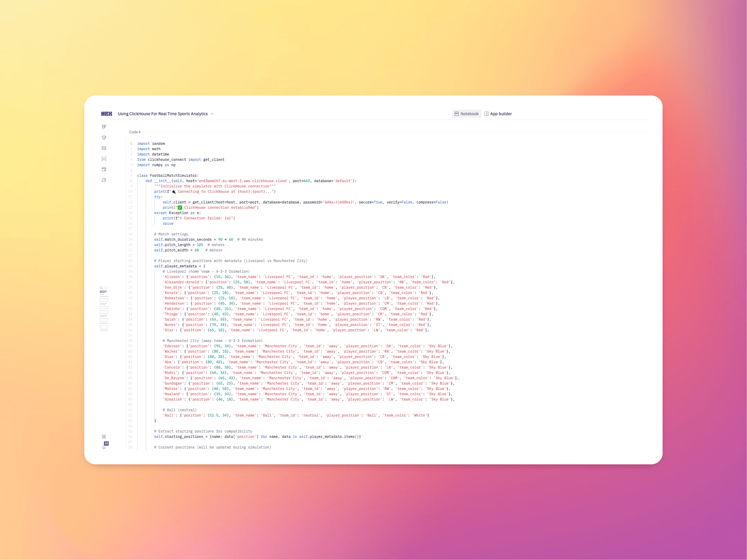Click the 'self.match_duration_seconds' line
This screenshot has height=560, width=747.
pos(208,240)
